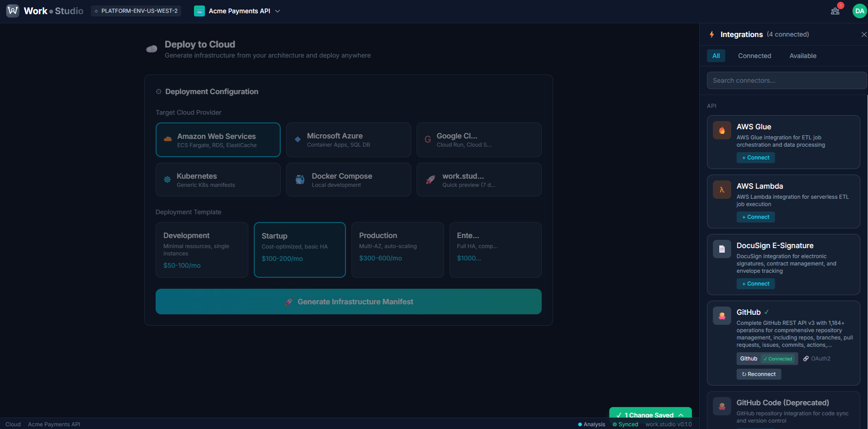Click the Analysis status indicator
868x429 pixels.
click(x=591, y=424)
